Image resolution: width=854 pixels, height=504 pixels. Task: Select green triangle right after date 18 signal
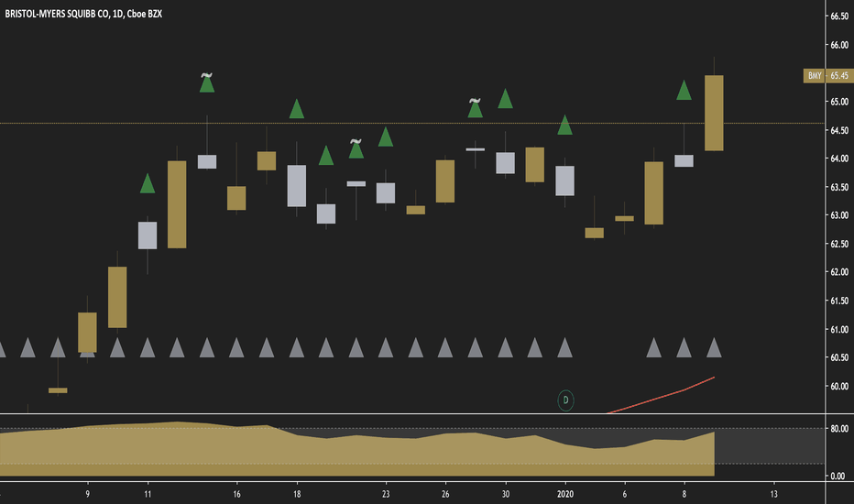[326, 155]
